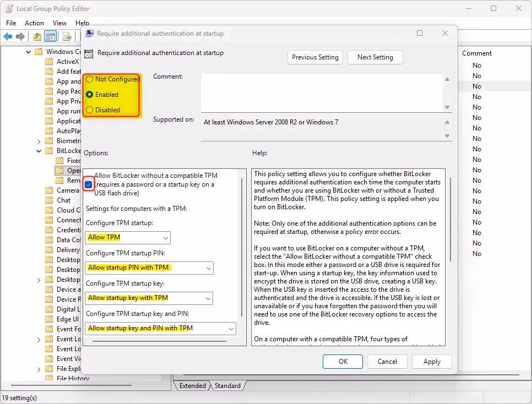Open the TPM startup key and PIN dropdown
The height and width of the screenshot is (404, 532).
(160, 329)
